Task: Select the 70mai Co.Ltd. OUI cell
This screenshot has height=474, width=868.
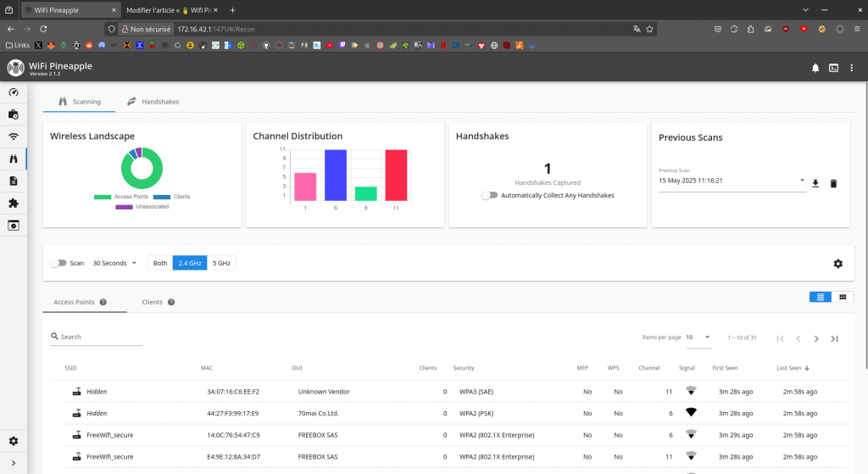Action: coord(319,414)
